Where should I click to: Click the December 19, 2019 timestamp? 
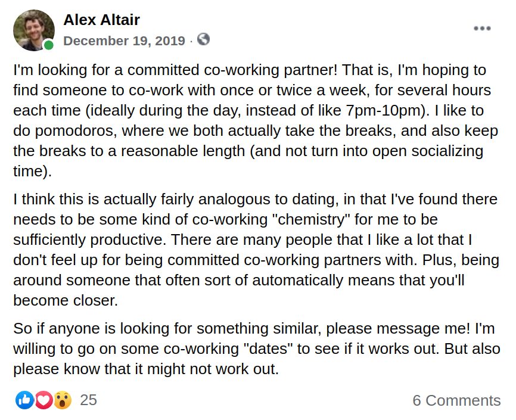tap(124, 41)
